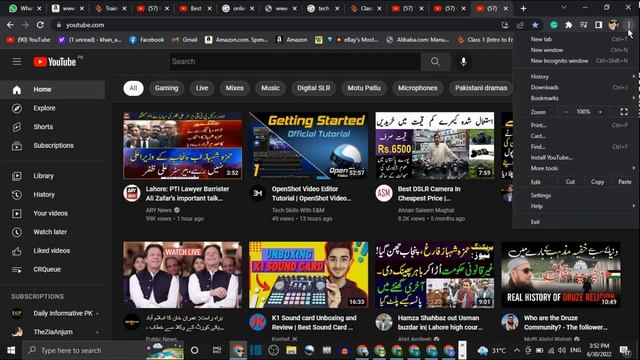Open Library in the sidebar
Image resolution: width=640 pixels, height=360 pixels.
pyautogui.click(x=53, y=176)
